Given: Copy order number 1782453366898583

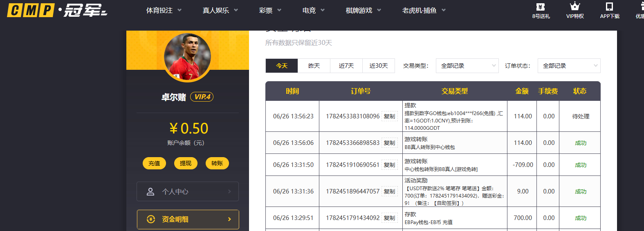Looking at the screenshot, I should coord(389,143).
